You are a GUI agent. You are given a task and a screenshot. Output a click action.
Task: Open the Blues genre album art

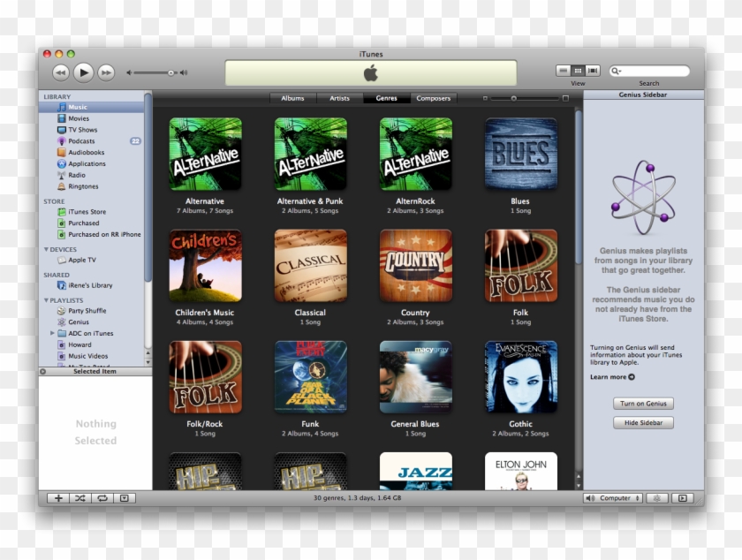click(519, 152)
